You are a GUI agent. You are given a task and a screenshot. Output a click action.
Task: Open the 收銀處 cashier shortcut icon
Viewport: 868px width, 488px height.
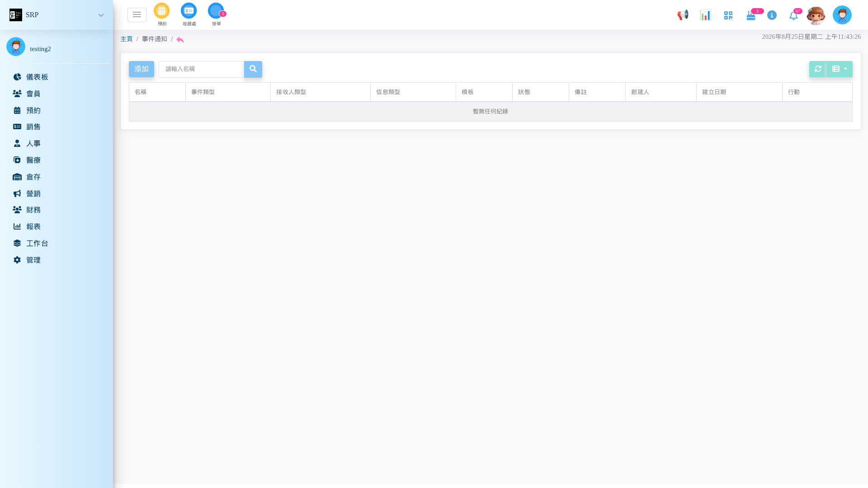189,11
